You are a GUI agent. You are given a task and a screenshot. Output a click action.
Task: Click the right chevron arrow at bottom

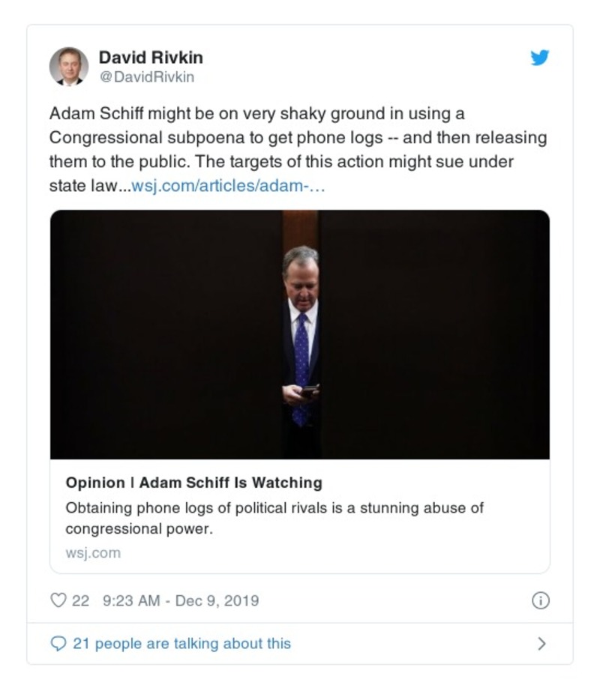(x=541, y=644)
